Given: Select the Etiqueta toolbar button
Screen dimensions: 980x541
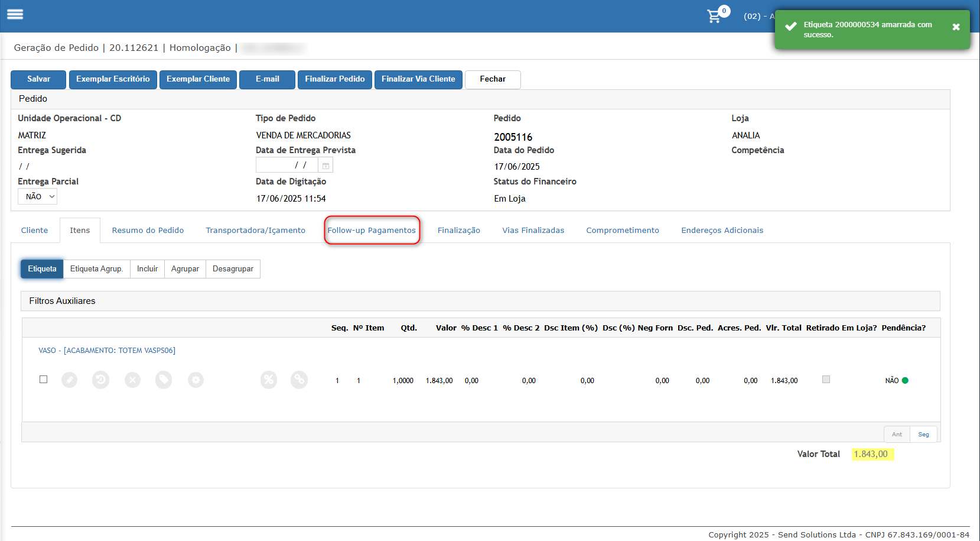Looking at the screenshot, I should (42, 268).
